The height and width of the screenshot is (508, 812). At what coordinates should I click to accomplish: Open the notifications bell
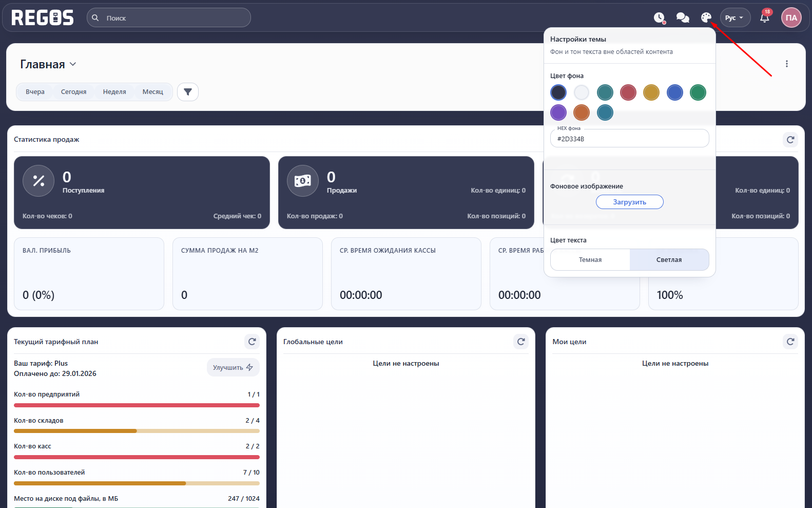[765, 18]
